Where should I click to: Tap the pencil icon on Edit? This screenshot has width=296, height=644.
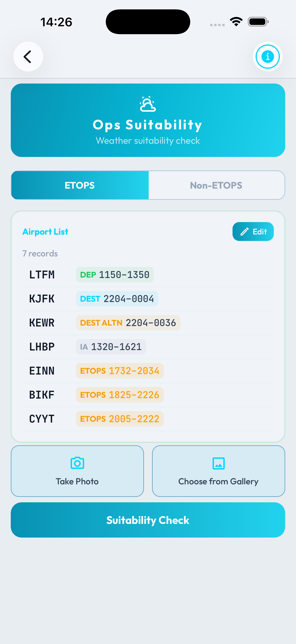click(x=244, y=232)
